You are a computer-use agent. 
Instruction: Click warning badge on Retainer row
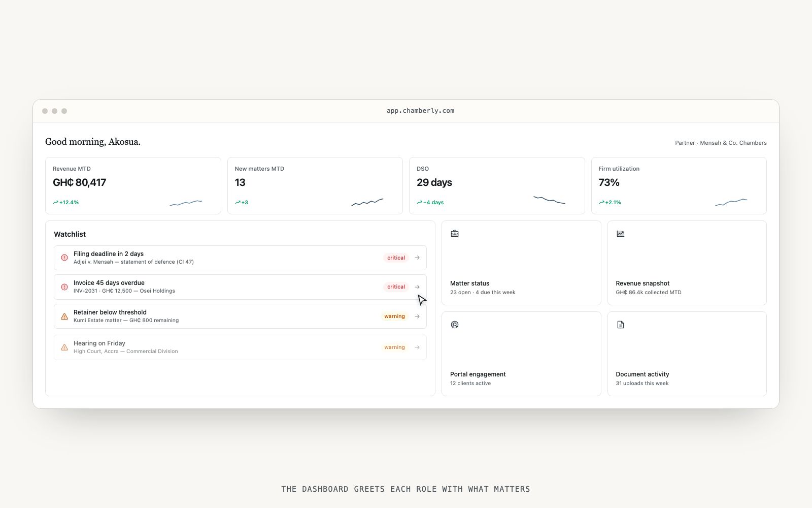pyautogui.click(x=394, y=316)
